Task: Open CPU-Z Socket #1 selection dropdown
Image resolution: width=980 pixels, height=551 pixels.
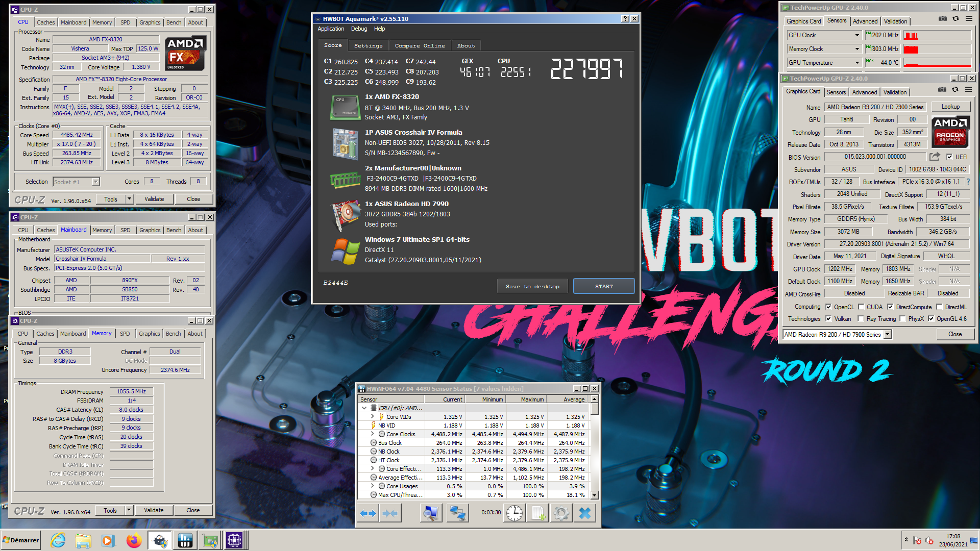Action: pos(95,182)
